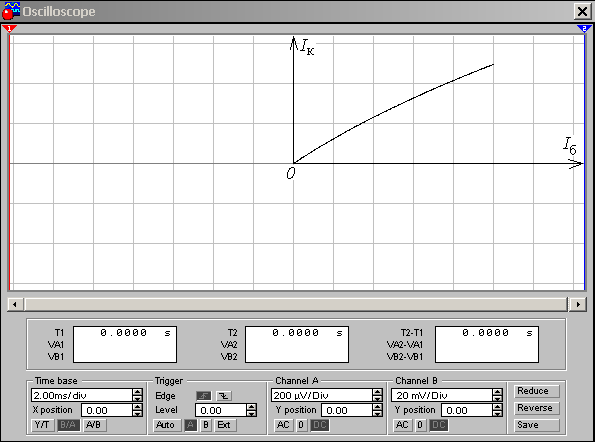Click X position spinner arrows
This screenshot has height=442, width=595.
pos(138,410)
